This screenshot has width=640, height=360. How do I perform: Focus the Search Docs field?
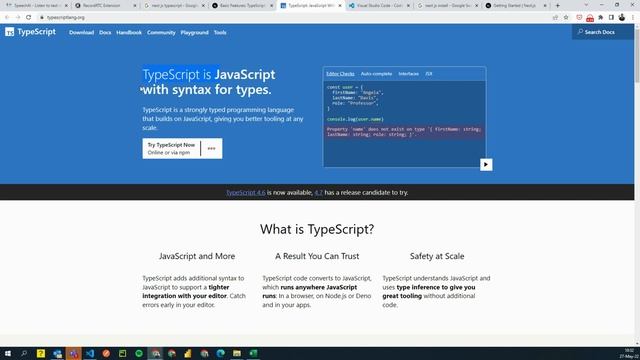point(603,32)
